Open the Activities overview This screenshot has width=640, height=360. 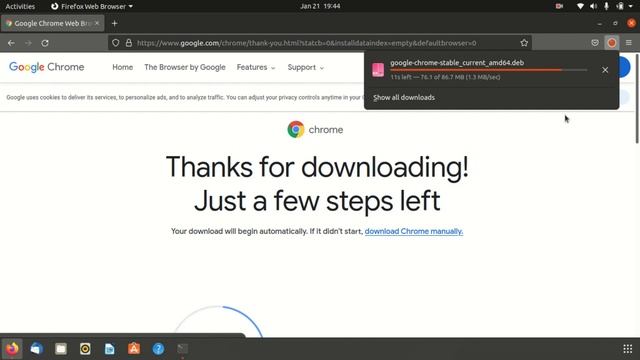[x=20, y=6]
